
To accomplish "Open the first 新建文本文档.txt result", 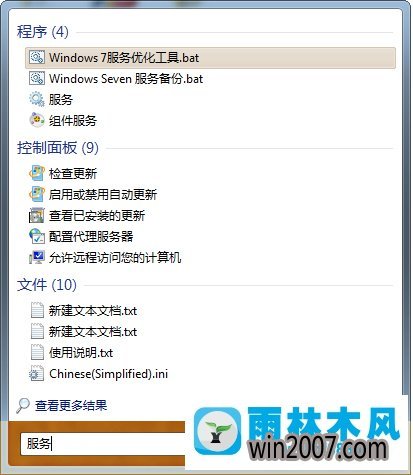I will (x=93, y=311).
